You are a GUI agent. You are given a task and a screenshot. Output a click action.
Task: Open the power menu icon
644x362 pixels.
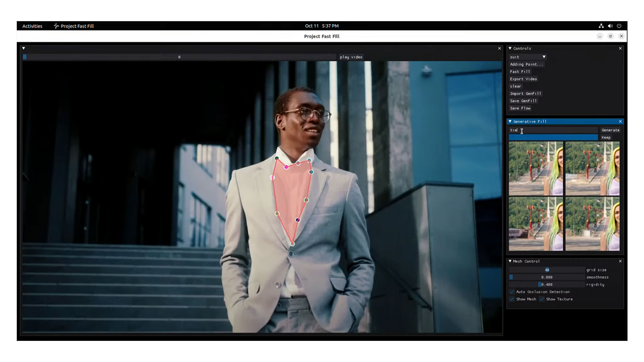[619, 26]
